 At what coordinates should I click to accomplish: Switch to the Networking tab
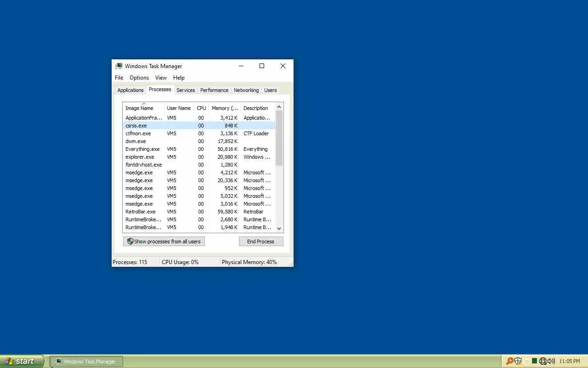(x=246, y=90)
